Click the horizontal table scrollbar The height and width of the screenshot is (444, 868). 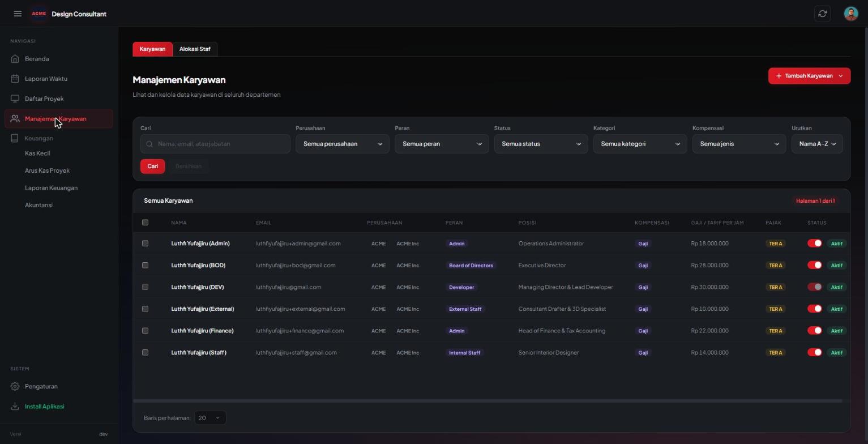488,401
